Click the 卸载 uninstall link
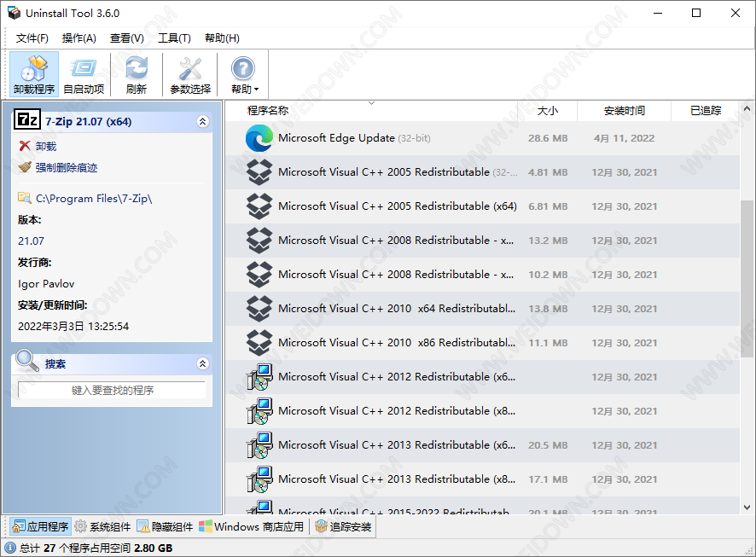The image size is (756, 557). [x=46, y=146]
